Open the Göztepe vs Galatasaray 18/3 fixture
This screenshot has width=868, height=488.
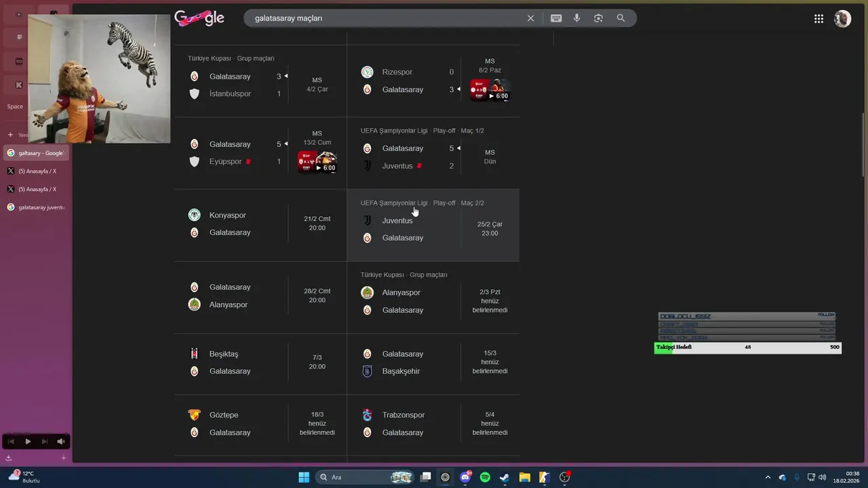point(260,424)
